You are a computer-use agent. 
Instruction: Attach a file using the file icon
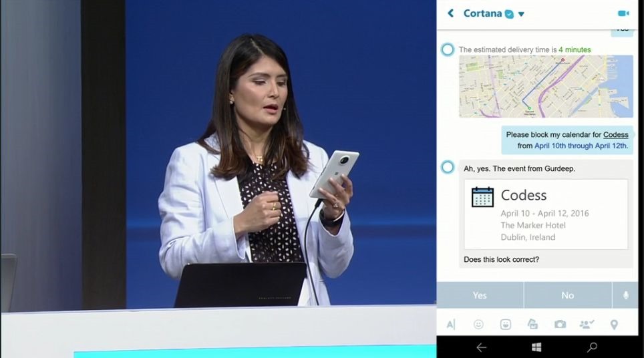532,324
